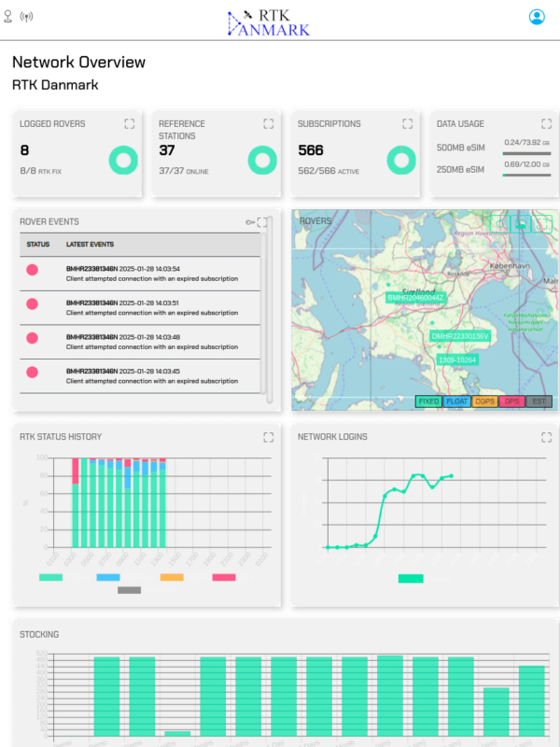Click red status dot of 14:03:51 event
Image resolution: width=560 pixels, height=747 pixels.
click(32, 304)
